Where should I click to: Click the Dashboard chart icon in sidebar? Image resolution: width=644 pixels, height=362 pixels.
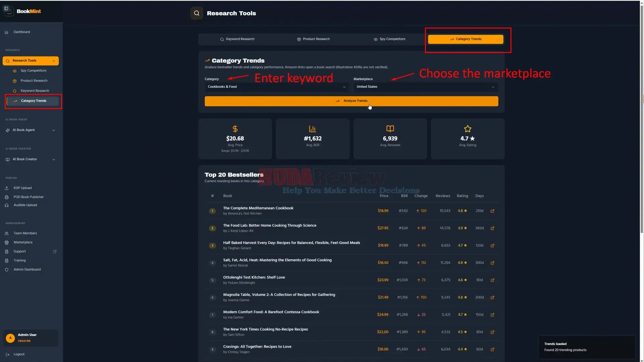[x=6, y=32]
